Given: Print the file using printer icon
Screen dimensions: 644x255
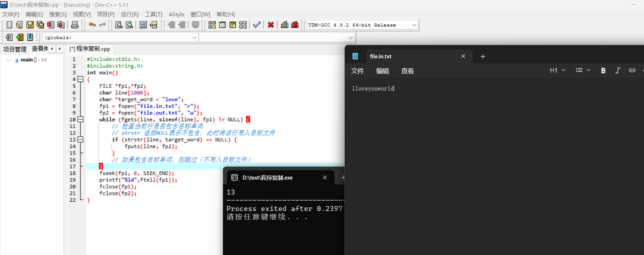Looking at the screenshot, I should pos(75,25).
